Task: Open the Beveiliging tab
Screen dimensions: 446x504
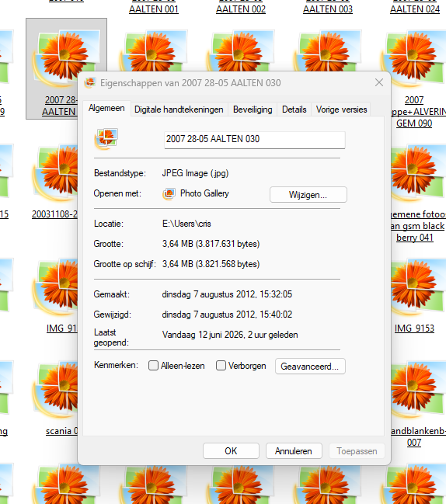Action: [253, 109]
